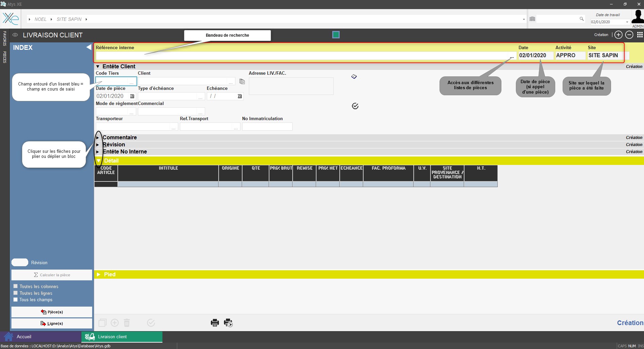Image resolution: width=644 pixels, height=349 pixels.
Task: Enable the Toutes les colonnes checkbox
Action: coord(15,286)
